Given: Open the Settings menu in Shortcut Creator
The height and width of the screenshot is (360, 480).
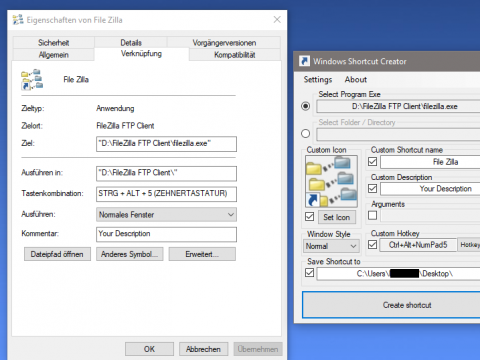Looking at the screenshot, I should point(318,80).
